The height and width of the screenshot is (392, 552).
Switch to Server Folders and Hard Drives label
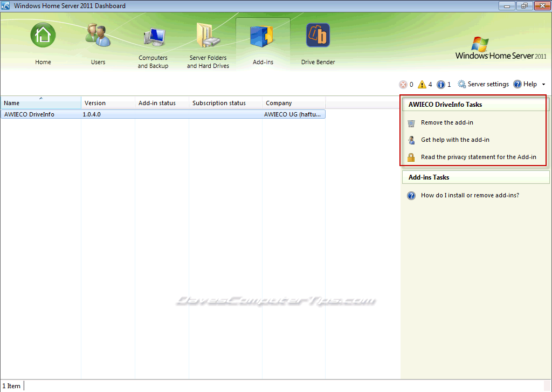208,61
